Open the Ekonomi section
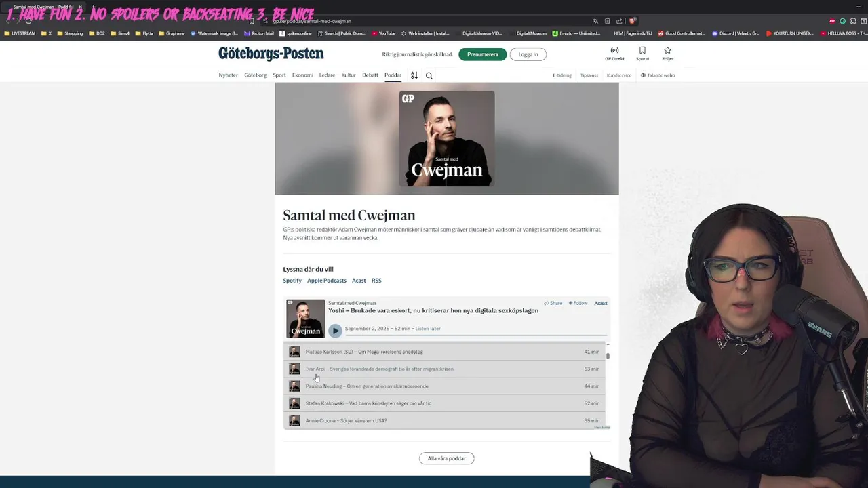The height and width of the screenshot is (488, 868). [302, 75]
